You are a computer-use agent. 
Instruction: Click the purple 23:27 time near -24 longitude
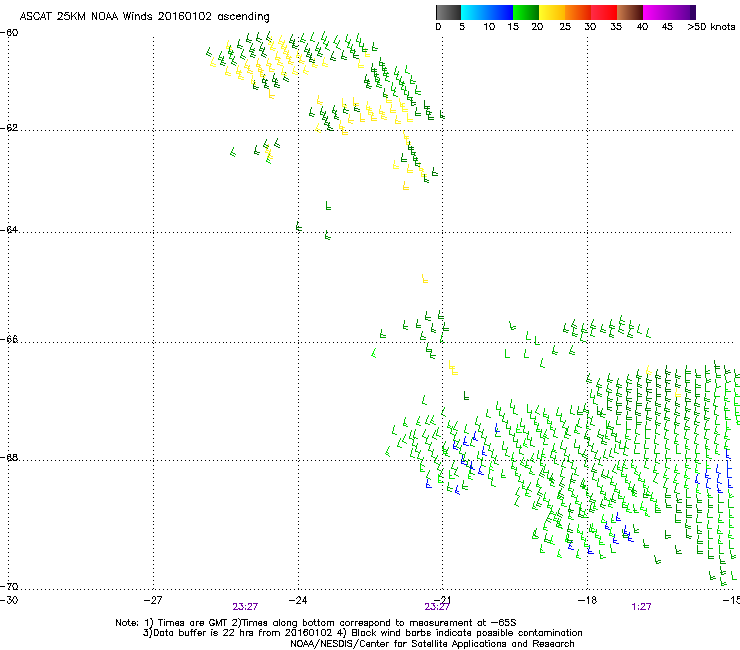245,607
